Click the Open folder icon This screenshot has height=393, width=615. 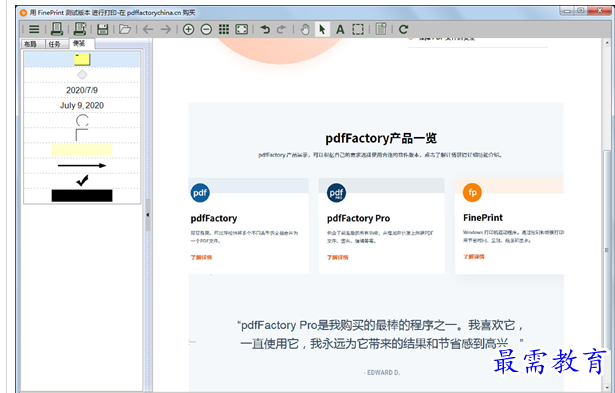coord(125,29)
